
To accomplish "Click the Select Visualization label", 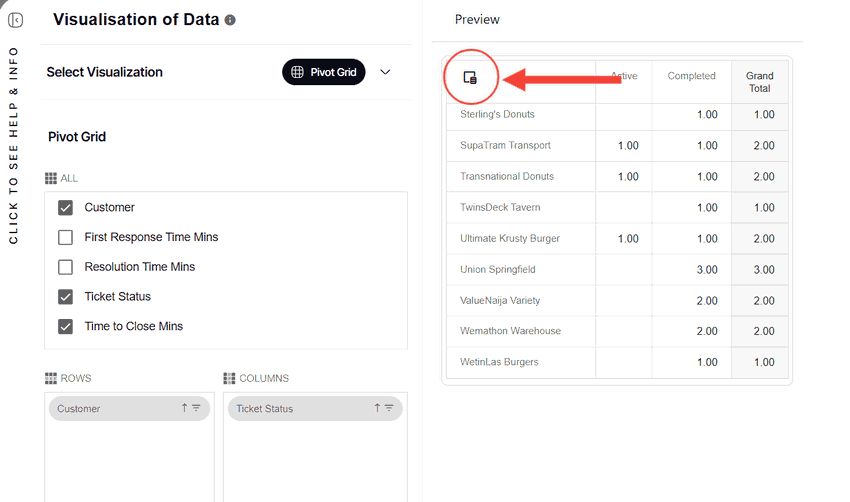I will pyautogui.click(x=105, y=72).
